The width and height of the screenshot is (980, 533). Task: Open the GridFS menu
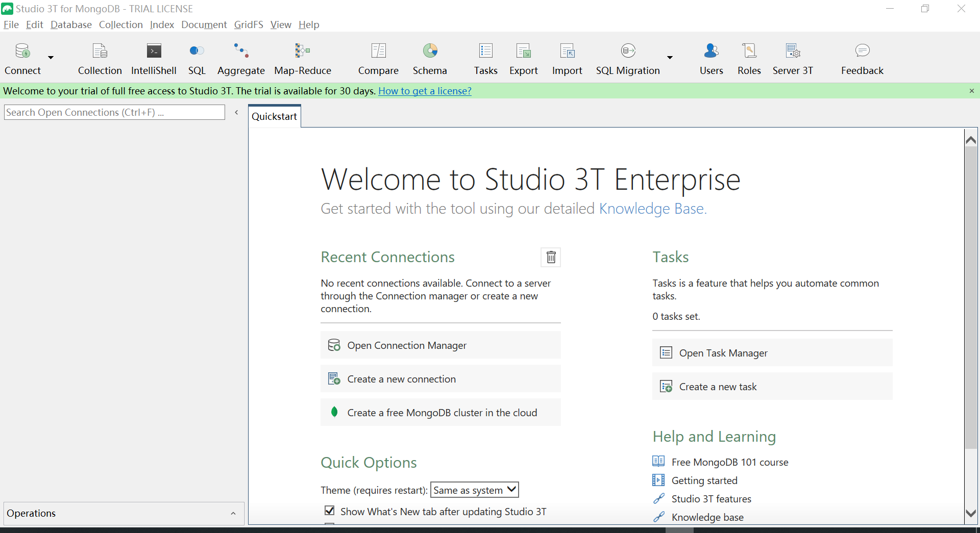point(249,24)
